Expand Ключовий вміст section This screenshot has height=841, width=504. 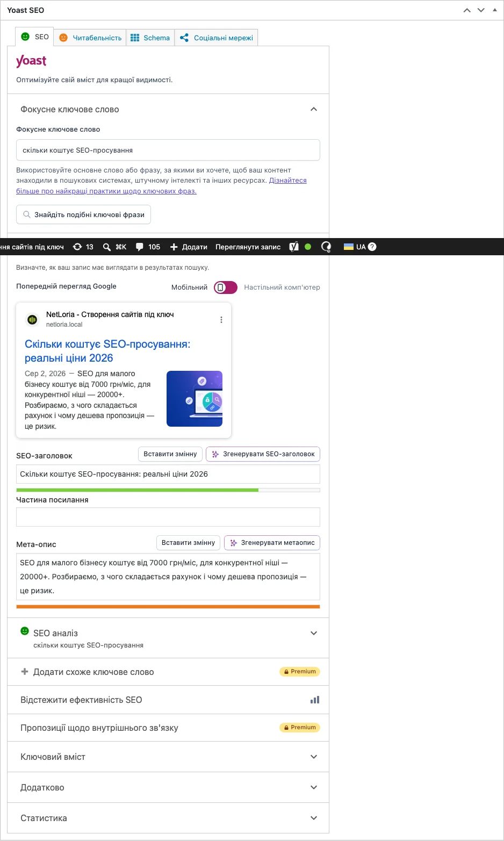click(314, 757)
